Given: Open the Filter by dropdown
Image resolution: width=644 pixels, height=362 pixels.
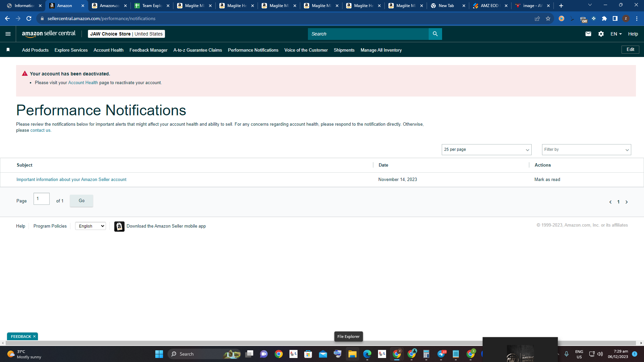Looking at the screenshot, I should 586,149.
